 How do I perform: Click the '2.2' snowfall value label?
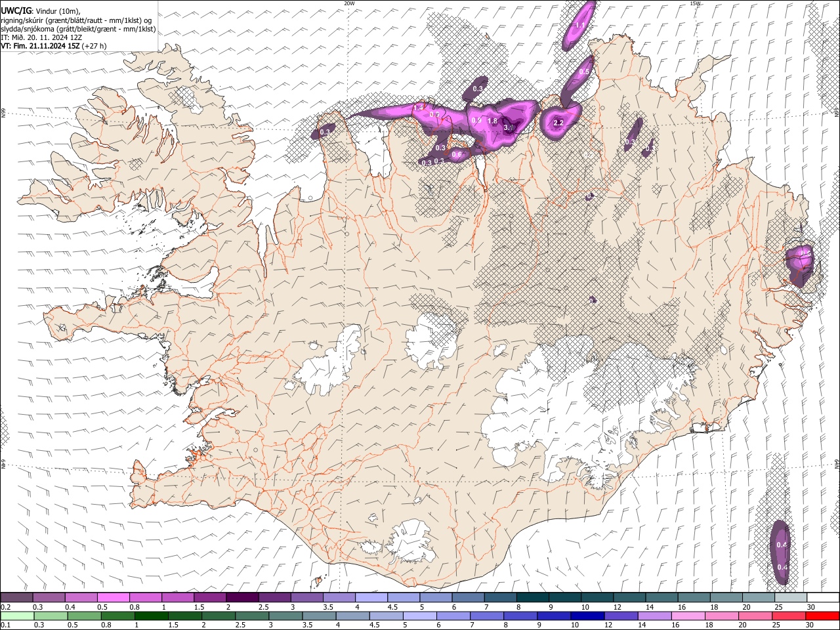558,123
